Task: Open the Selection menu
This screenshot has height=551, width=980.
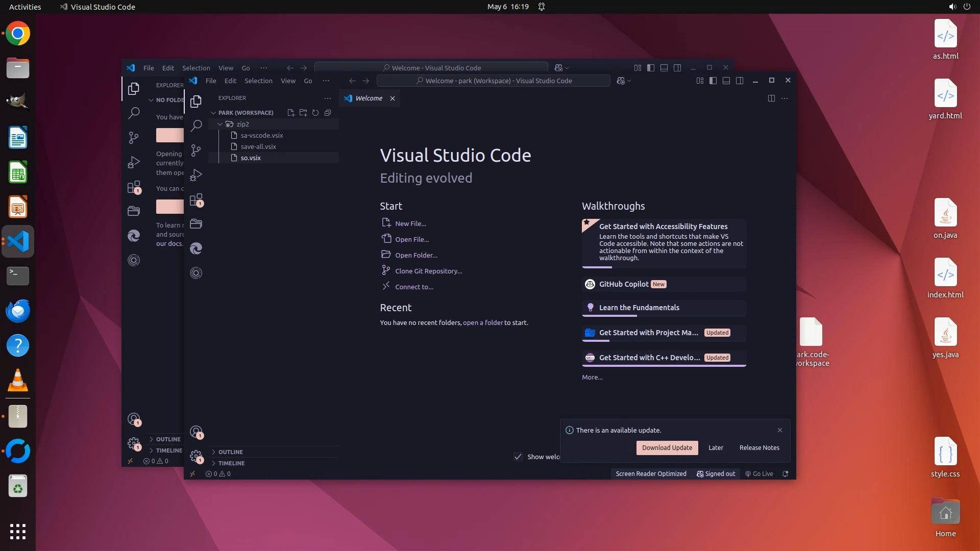Action: [x=258, y=81]
